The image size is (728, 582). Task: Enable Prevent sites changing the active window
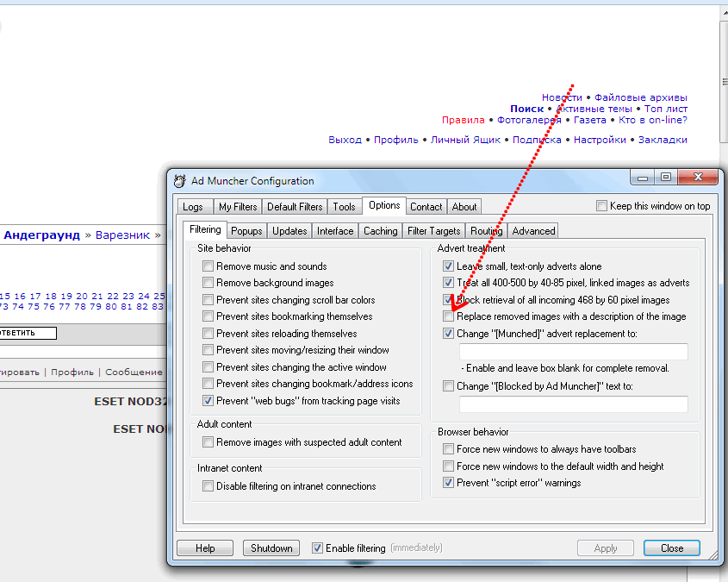(x=208, y=367)
